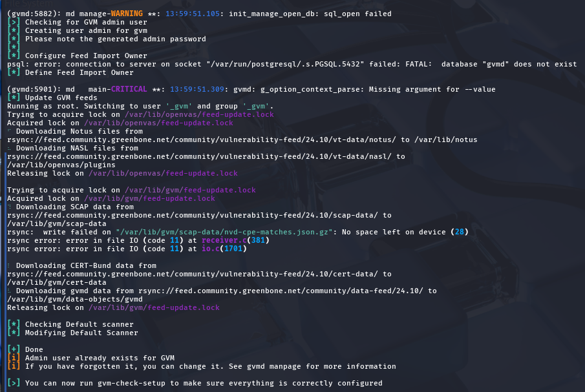Click the orange WARNING label
The height and width of the screenshot is (392, 585).
127,14
